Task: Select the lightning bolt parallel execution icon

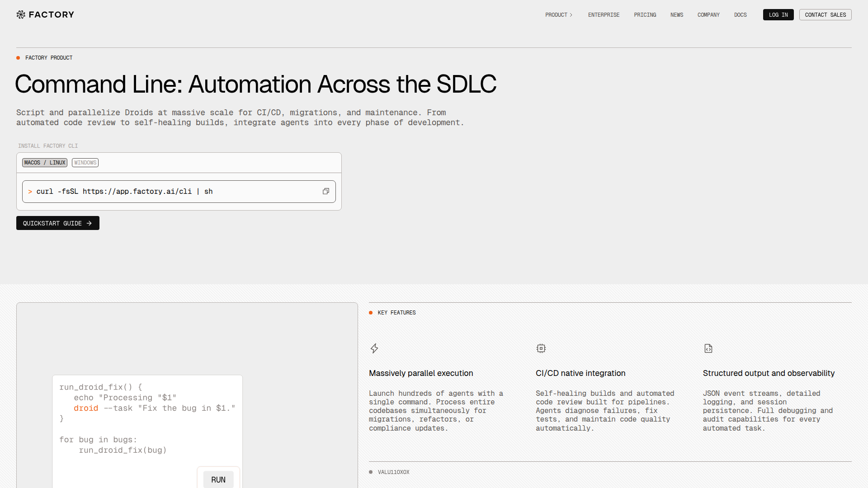Action: pos(374,348)
